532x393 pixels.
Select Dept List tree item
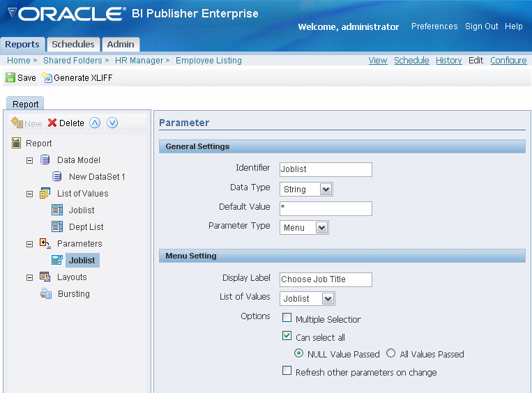[86, 227]
